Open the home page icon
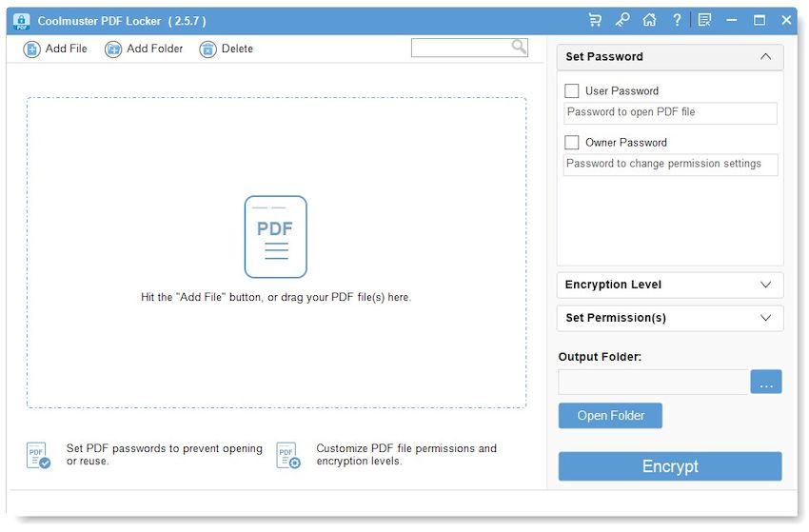The height and width of the screenshot is (532, 809). (649, 20)
